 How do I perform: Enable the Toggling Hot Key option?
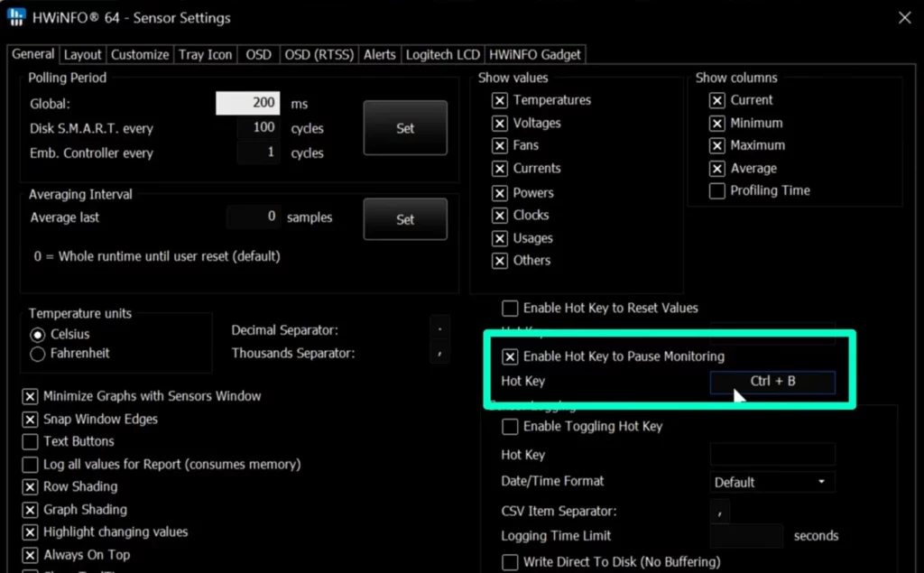pos(510,427)
